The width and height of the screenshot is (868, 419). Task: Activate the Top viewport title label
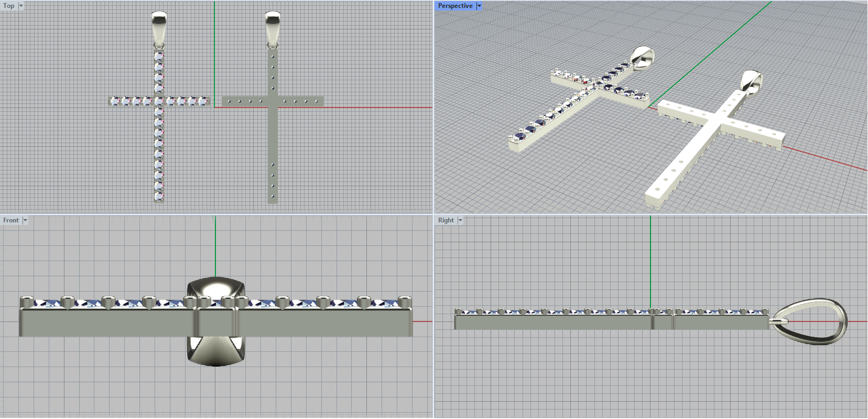(x=9, y=5)
